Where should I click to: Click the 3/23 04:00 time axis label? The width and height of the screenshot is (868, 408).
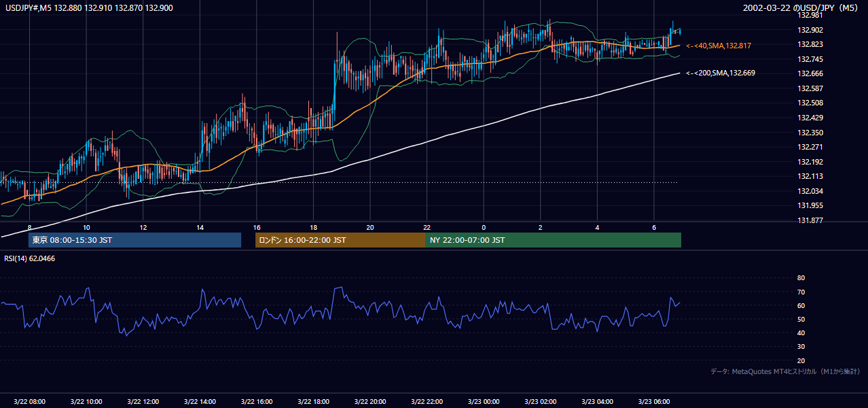coord(597,402)
